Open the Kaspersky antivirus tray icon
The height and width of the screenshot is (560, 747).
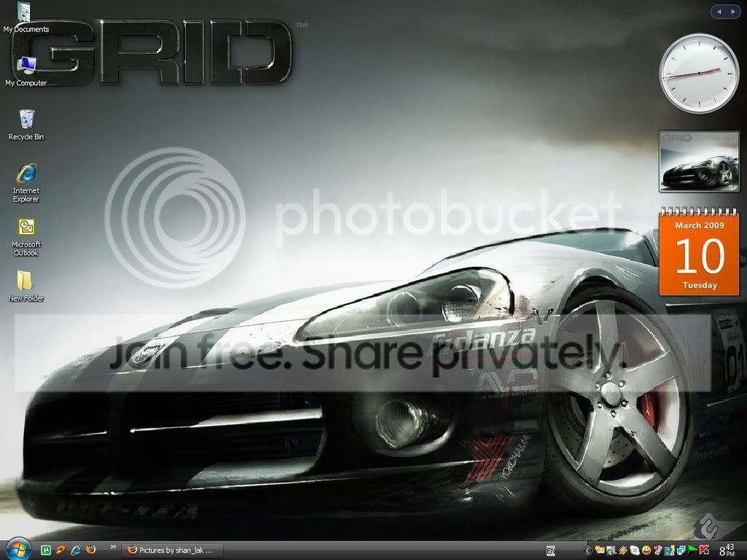click(704, 551)
